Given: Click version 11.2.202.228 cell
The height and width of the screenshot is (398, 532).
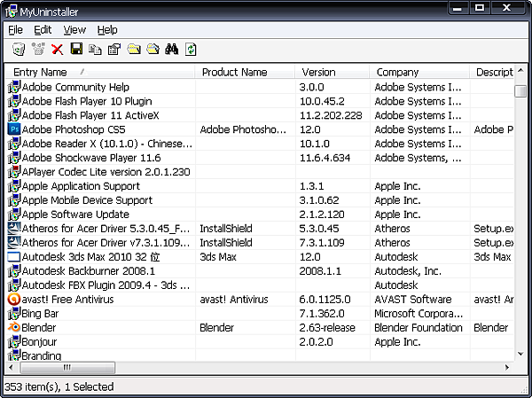Looking at the screenshot, I should (x=331, y=115).
